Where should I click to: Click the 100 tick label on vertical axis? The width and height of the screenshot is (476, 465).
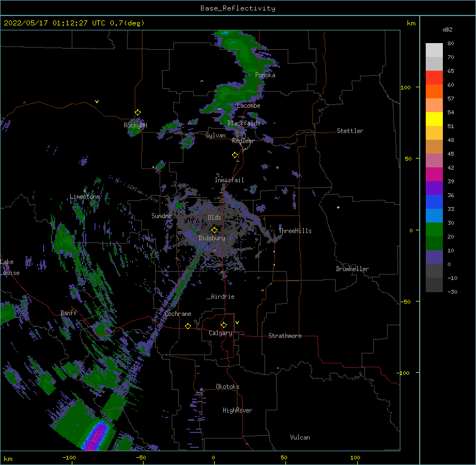pos(405,88)
